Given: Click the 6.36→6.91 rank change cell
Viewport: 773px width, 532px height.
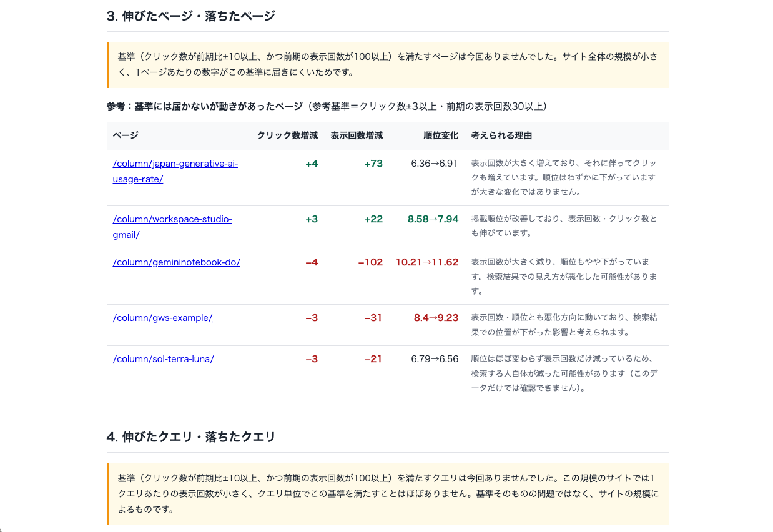Looking at the screenshot, I should [x=435, y=164].
